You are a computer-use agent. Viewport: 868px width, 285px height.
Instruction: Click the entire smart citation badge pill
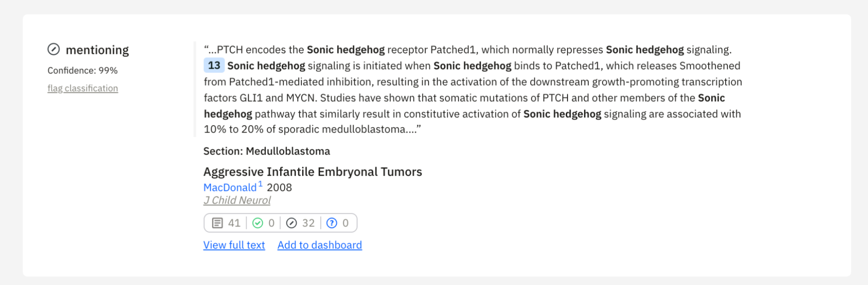pos(280,222)
